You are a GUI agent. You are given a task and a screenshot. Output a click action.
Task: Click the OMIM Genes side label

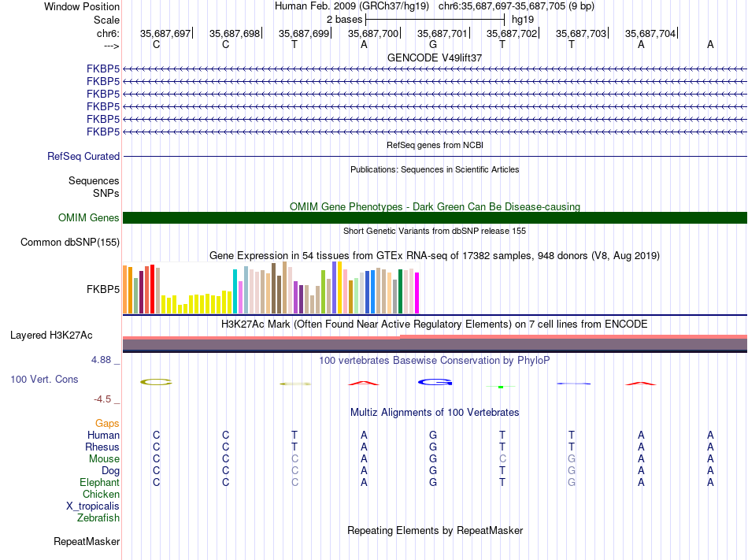(88, 217)
